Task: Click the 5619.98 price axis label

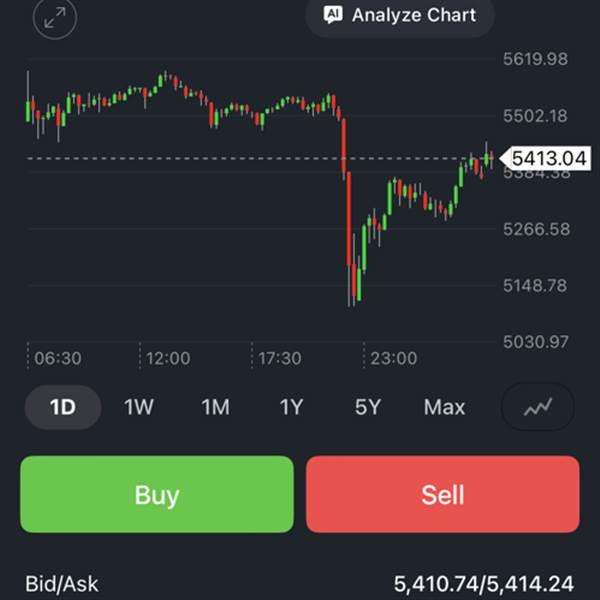Action: 535,59
